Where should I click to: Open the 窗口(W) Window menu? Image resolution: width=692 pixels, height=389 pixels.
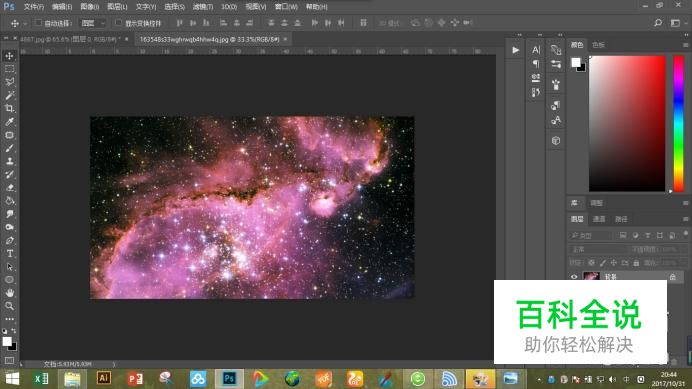pos(286,7)
